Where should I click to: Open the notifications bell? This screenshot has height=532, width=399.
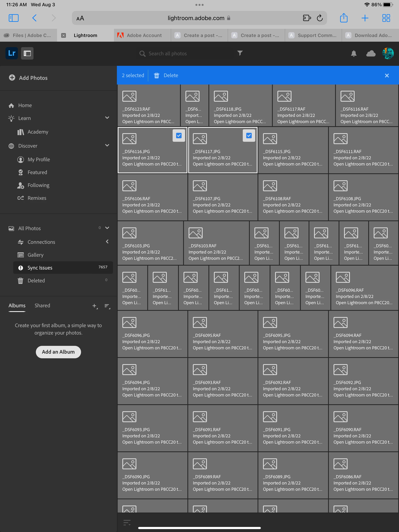tap(354, 53)
